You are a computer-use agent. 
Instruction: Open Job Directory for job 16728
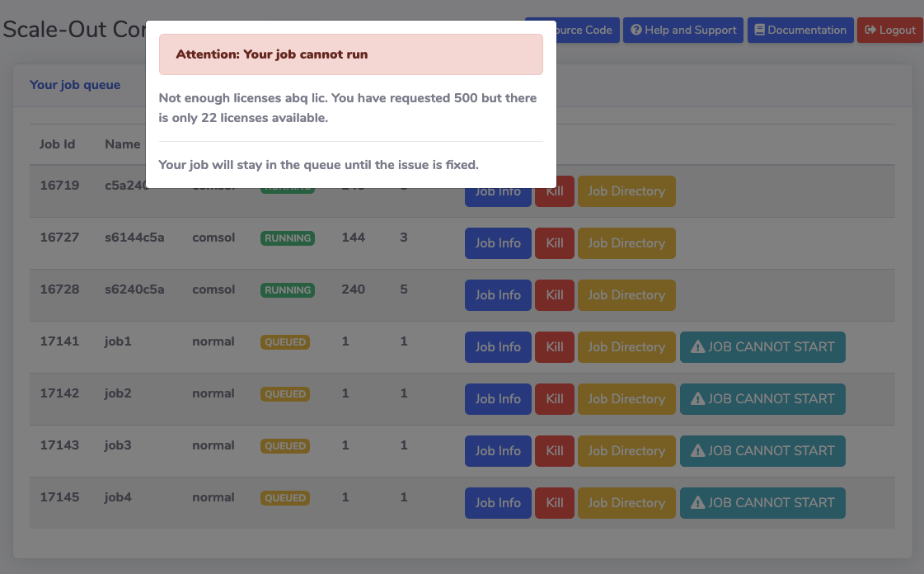point(626,295)
